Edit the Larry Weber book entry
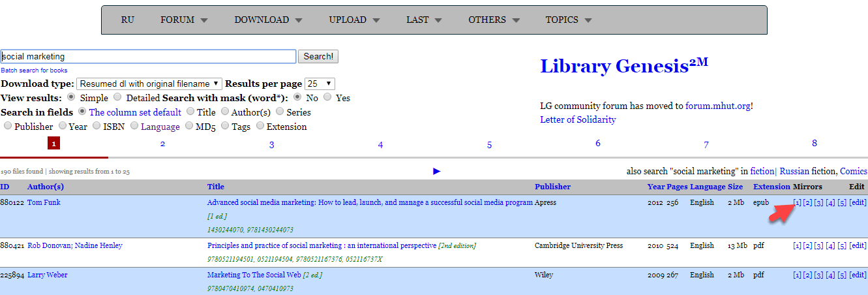868x295 pixels. tap(858, 275)
